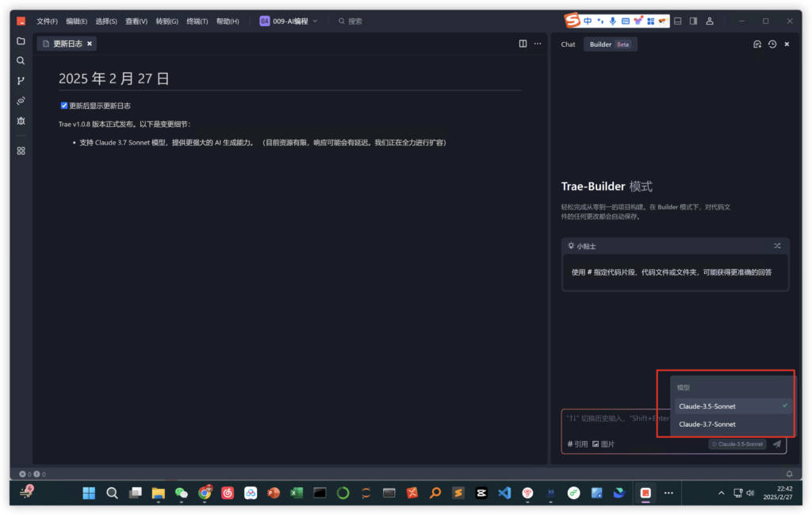Toggle Sogou punctuation mode icon
Image resolution: width=812 pixels, height=515 pixels.
pyautogui.click(x=600, y=21)
